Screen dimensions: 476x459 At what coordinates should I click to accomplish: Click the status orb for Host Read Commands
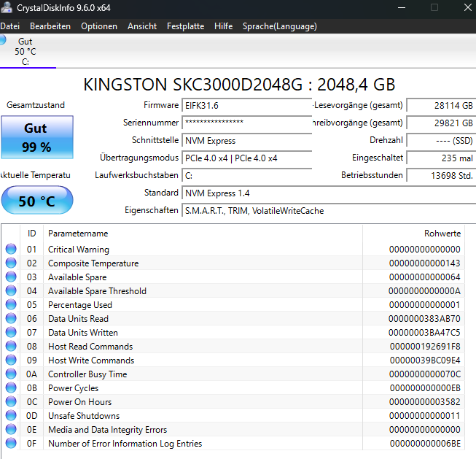click(x=11, y=346)
